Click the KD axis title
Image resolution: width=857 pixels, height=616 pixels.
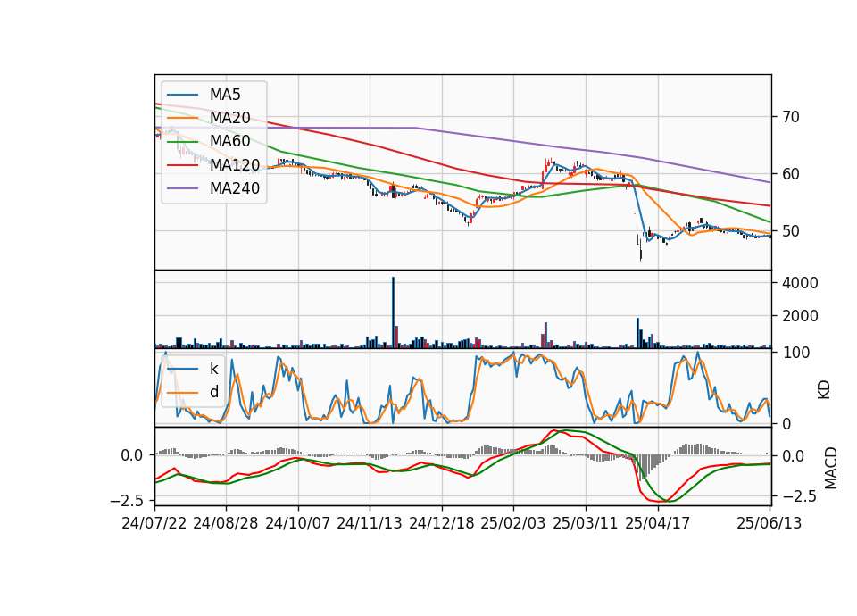(824, 390)
